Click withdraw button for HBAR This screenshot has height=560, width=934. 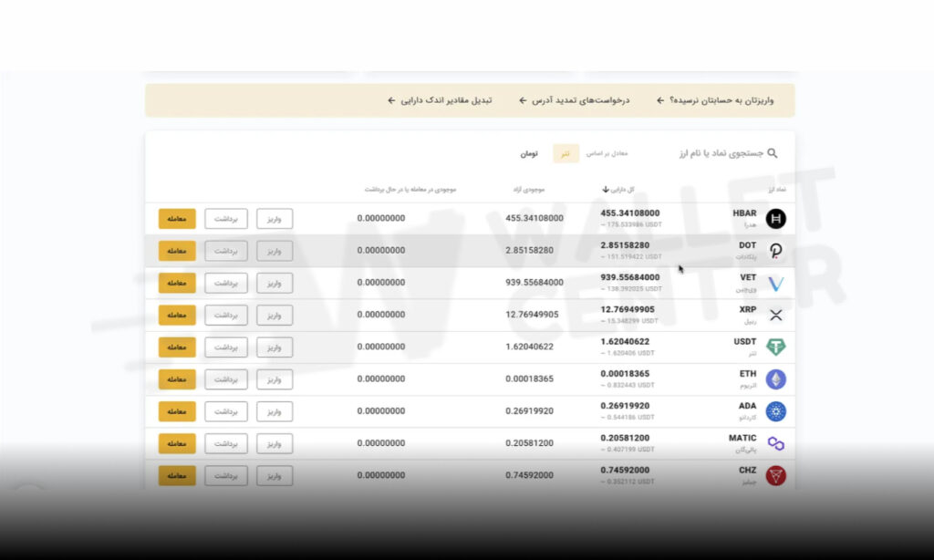pos(226,219)
